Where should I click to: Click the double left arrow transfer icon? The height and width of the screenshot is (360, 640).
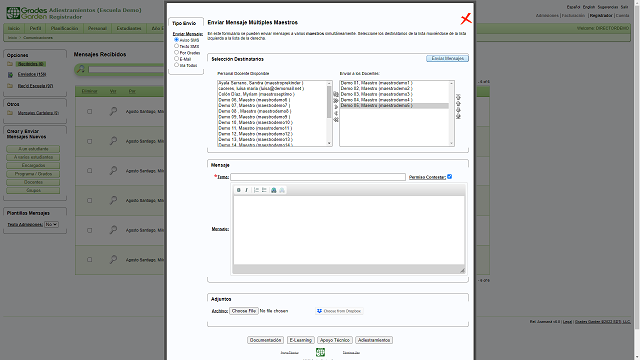point(336,120)
